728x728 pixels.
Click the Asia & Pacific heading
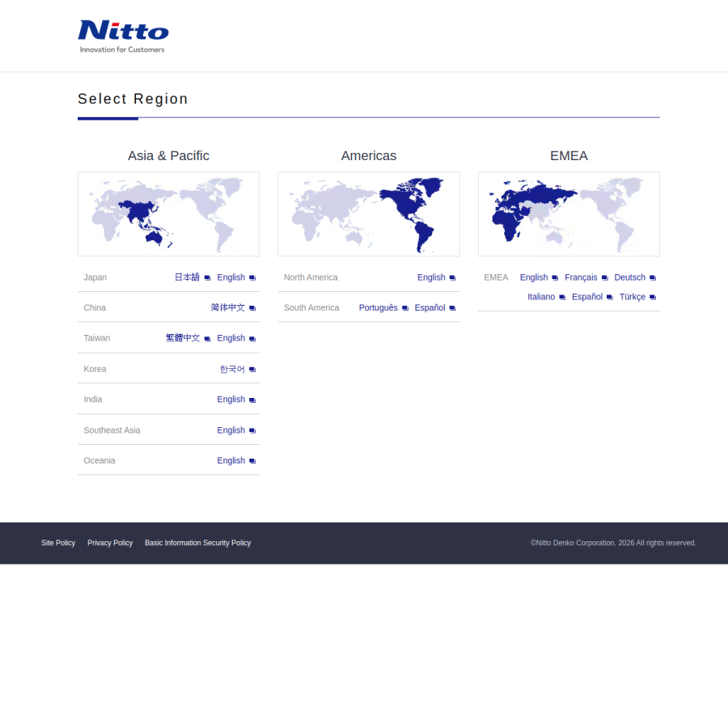tap(168, 155)
